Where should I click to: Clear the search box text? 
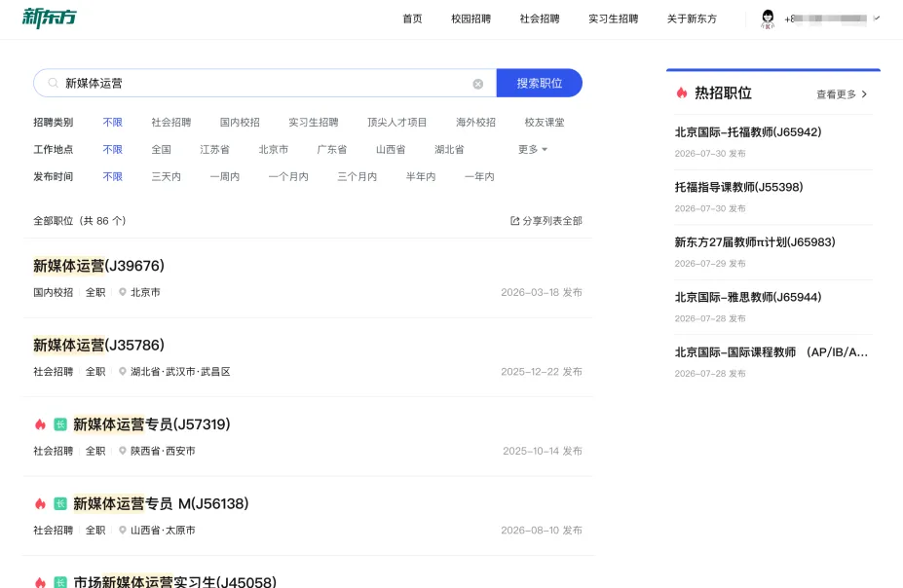point(478,84)
